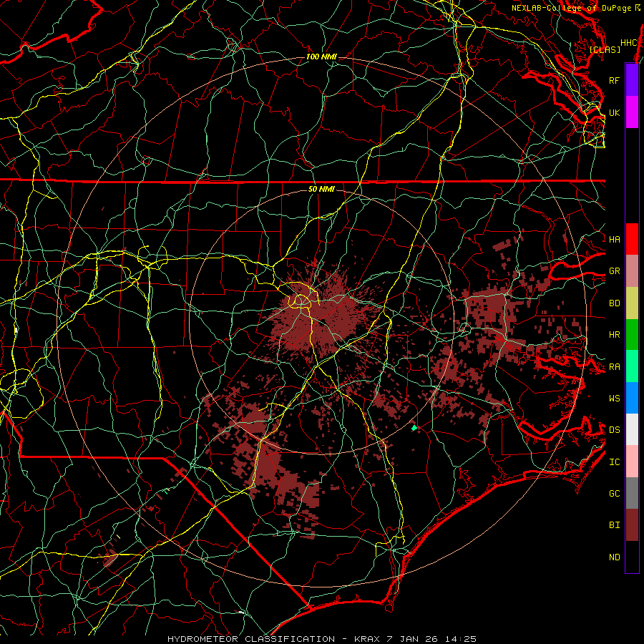Screen dimensions: 644x644
Task: Click the HA red legend swatch
Action: (632, 239)
